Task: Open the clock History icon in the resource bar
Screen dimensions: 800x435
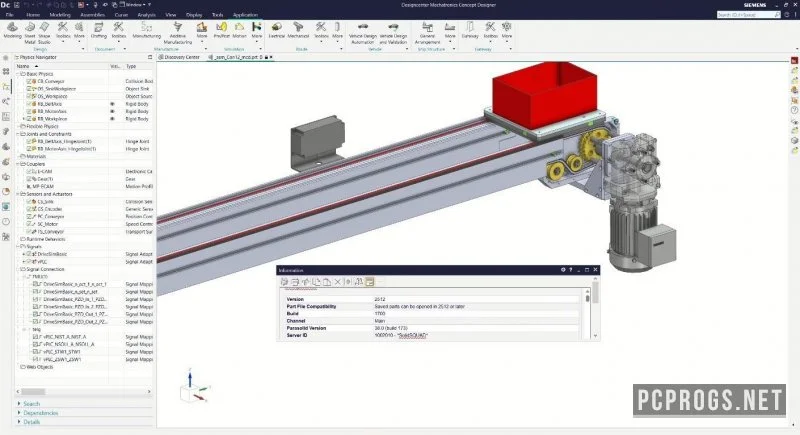Action: 6,221
